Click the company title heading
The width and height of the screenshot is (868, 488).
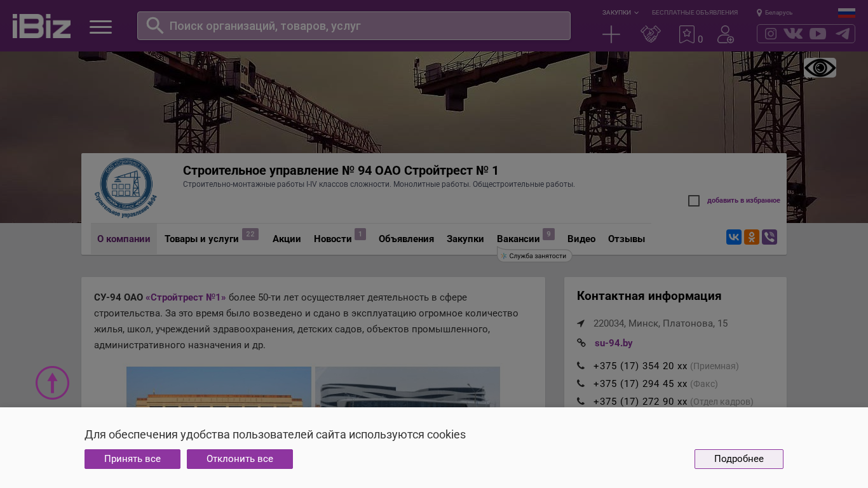[341, 170]
